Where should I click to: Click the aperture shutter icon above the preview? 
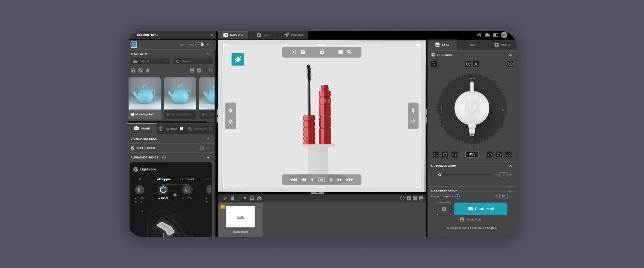pos(322,52)
